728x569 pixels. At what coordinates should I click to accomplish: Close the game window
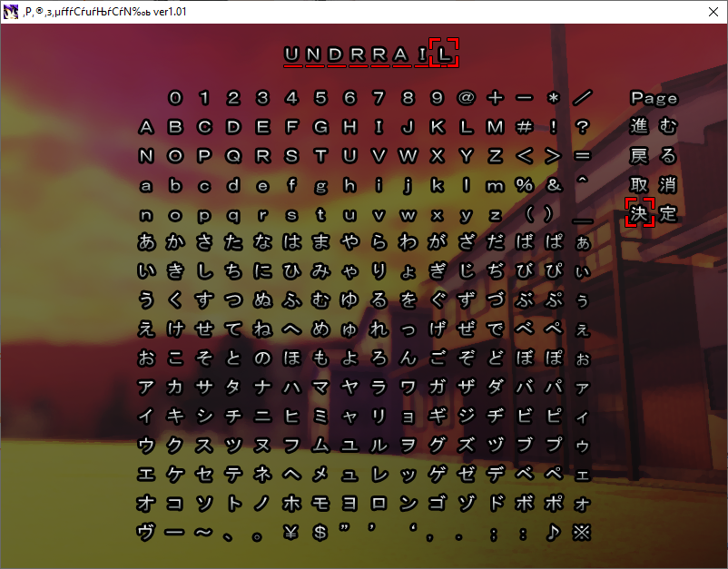coord(713,12)
